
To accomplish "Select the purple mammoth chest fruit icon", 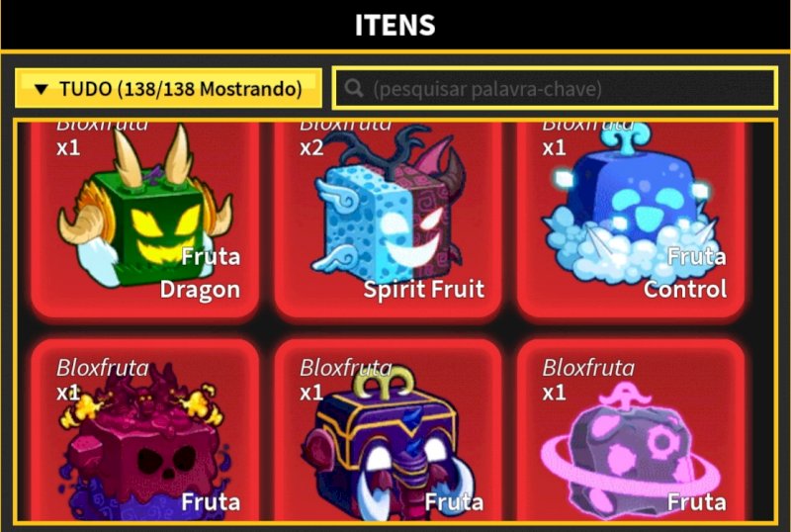I will click(x=388, y=444).
